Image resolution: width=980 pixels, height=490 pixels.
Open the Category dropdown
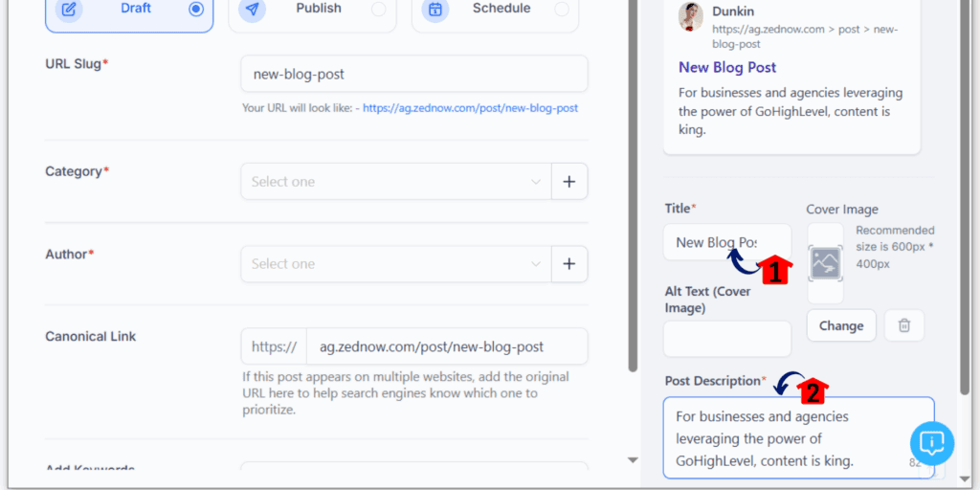pyautogui.click(x=396, y=182)
